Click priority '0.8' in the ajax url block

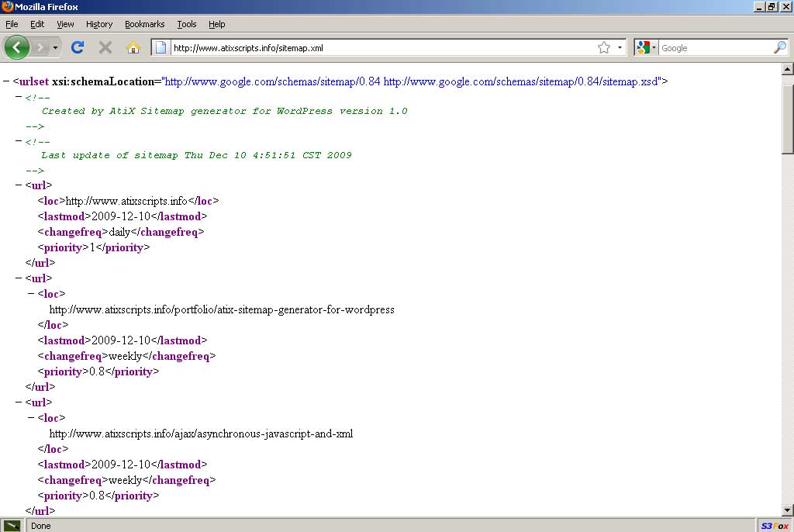98,496
